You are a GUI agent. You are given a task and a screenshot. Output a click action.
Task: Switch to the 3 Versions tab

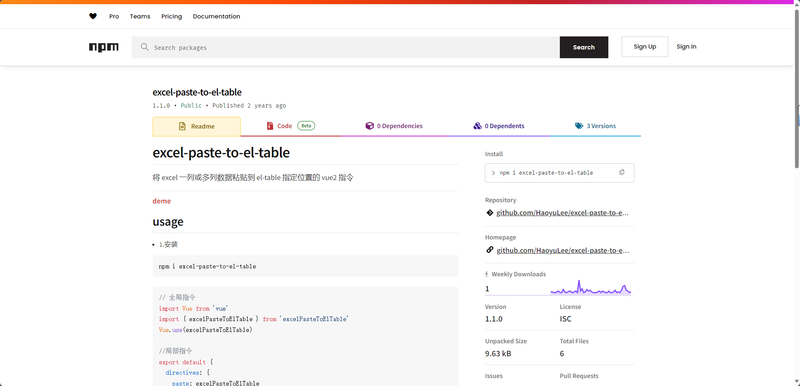pos(595,126)
